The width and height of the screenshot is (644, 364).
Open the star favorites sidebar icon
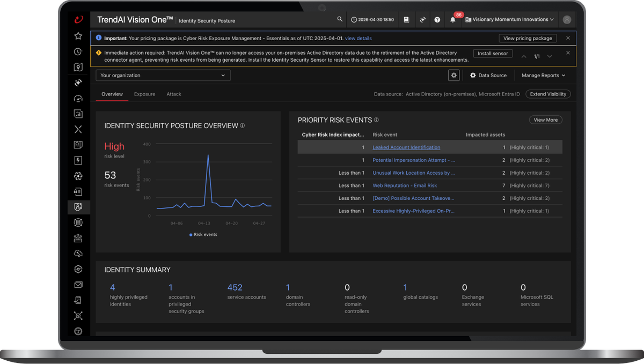[x=78, y=36]
